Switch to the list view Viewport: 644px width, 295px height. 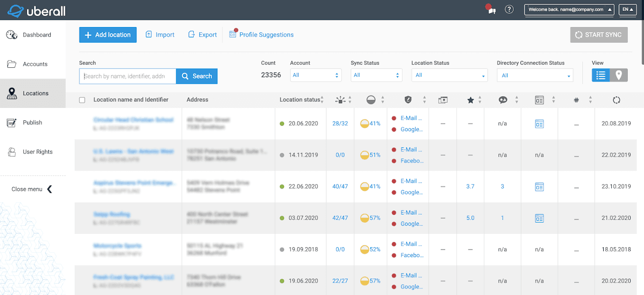[x=601, y=75]
